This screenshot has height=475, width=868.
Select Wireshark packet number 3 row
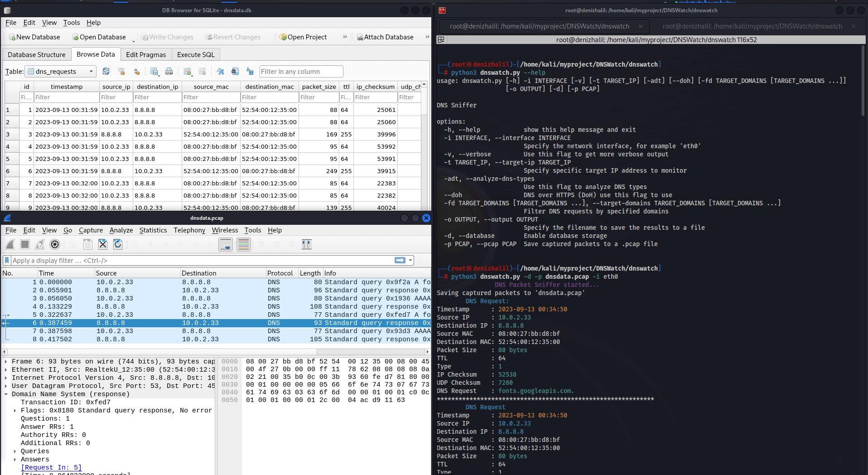tap(216, 299)
